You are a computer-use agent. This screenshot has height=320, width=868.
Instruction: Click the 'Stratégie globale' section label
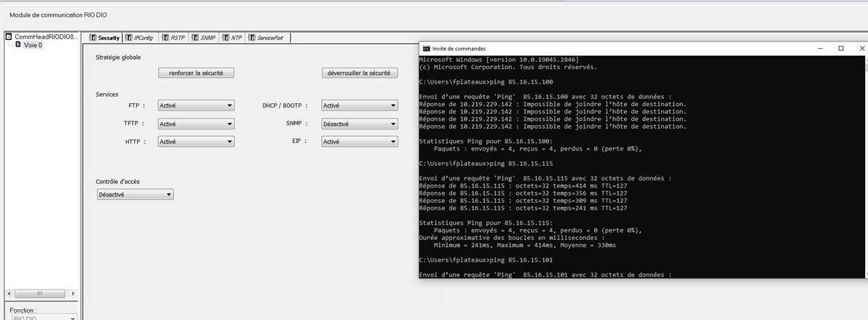[x=119, y=57]
